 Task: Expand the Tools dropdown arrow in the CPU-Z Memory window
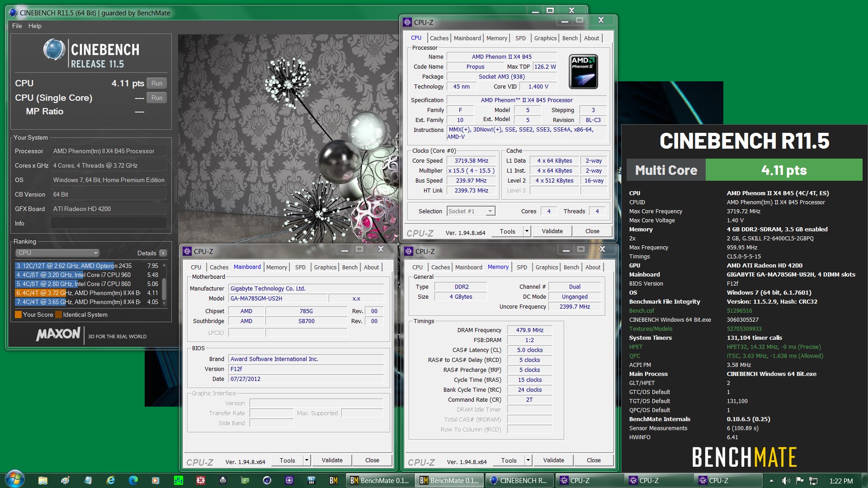click(x=528, y=460)
